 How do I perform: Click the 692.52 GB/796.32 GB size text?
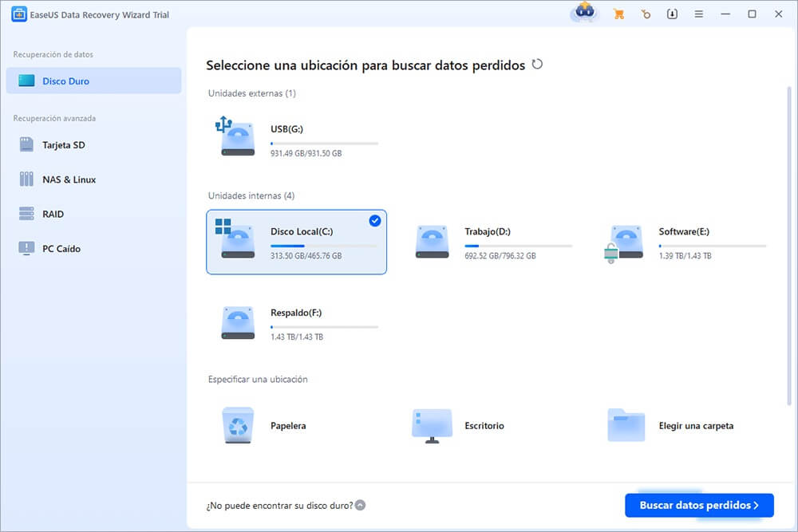tap(500, 256)
